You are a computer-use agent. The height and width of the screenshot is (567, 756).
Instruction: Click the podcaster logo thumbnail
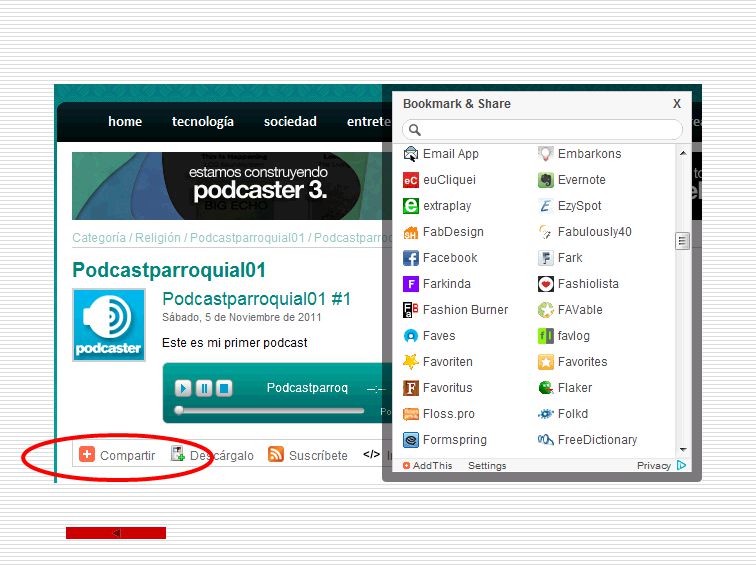(109, 325)
